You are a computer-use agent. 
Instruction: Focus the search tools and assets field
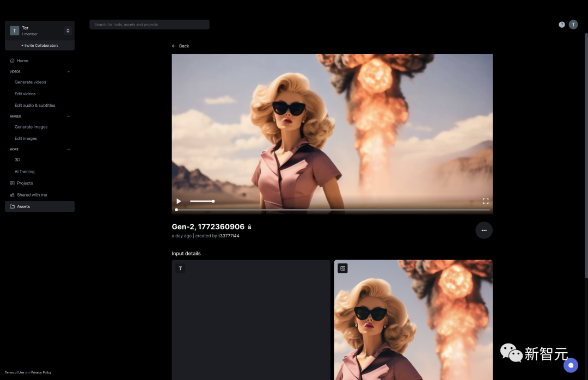pyautogui.click(x=149, y=24)
